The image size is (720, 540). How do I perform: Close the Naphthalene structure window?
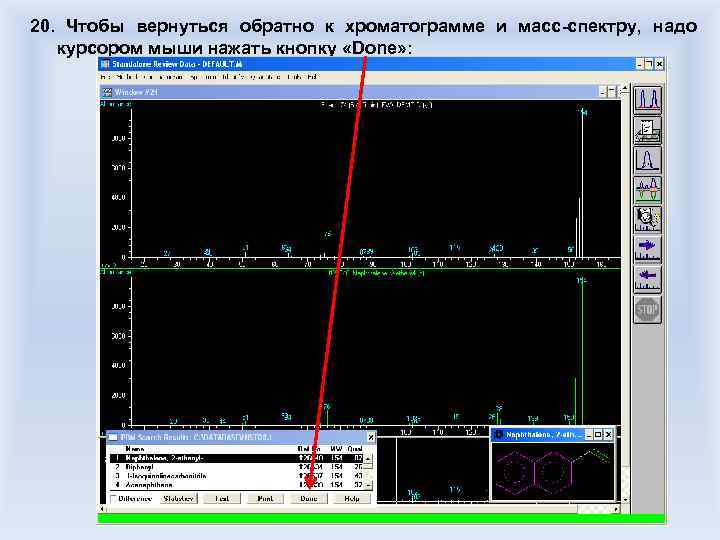(608, 434)
